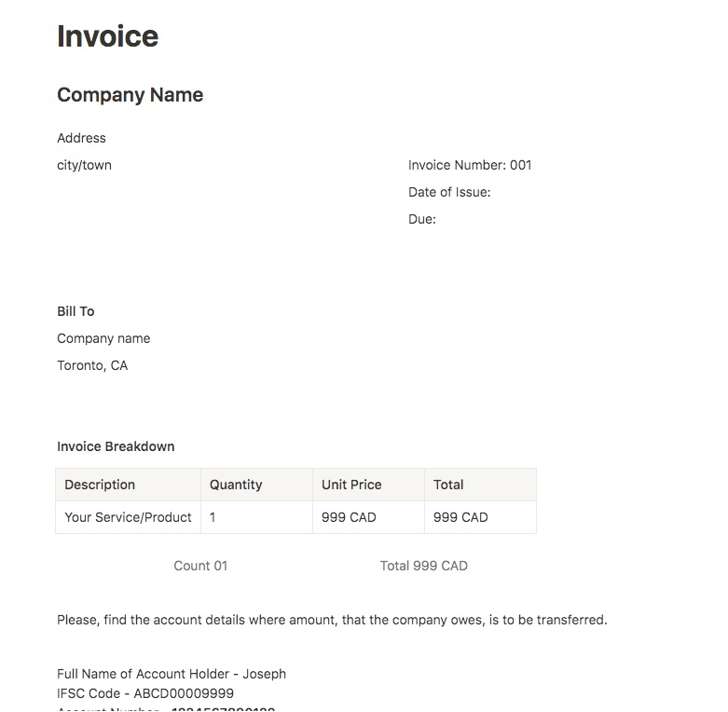Click the quantity cell showing 1
The height and width of the screenshot is (712, 728).
click(x=256, y=517)
